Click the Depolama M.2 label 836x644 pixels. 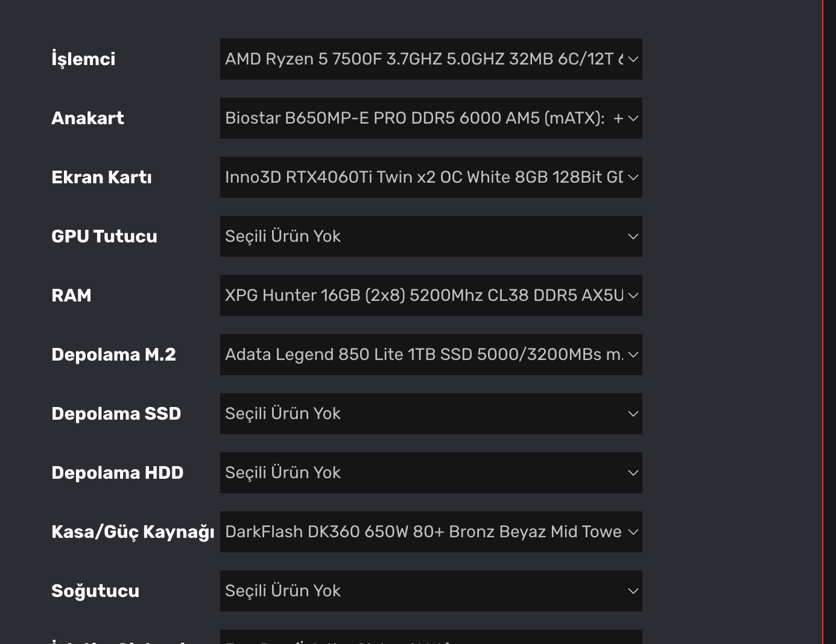113,355
